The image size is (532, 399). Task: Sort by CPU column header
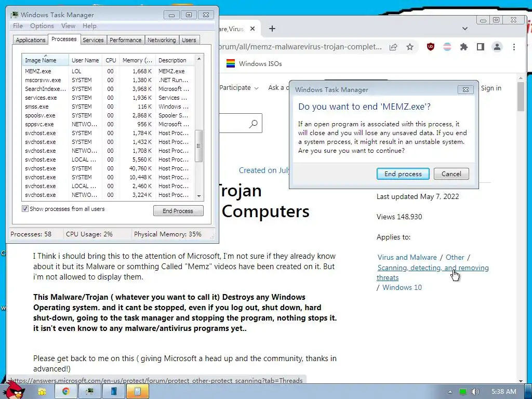(111, 60)
